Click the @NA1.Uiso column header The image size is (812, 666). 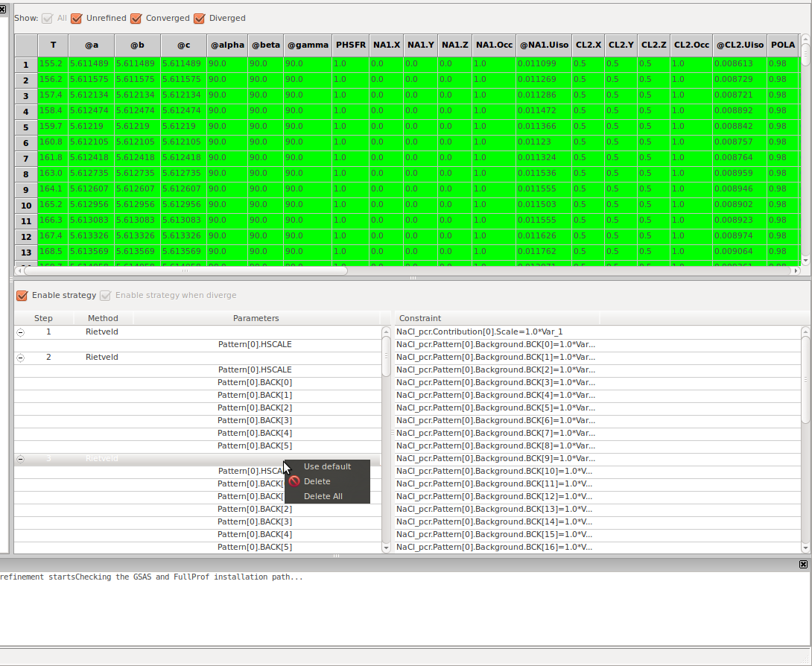(x=544, y=45)
